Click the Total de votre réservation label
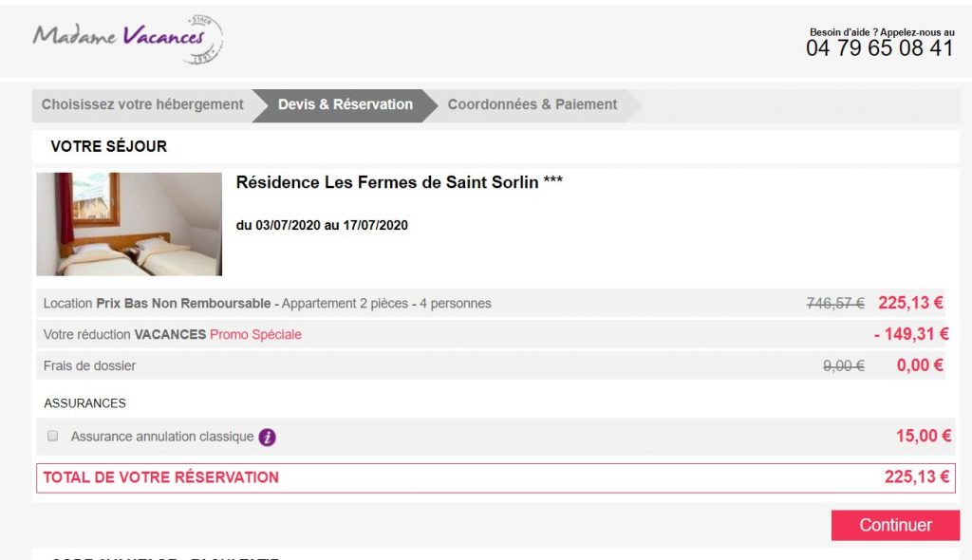972x560 pixels. coord(161,477)
